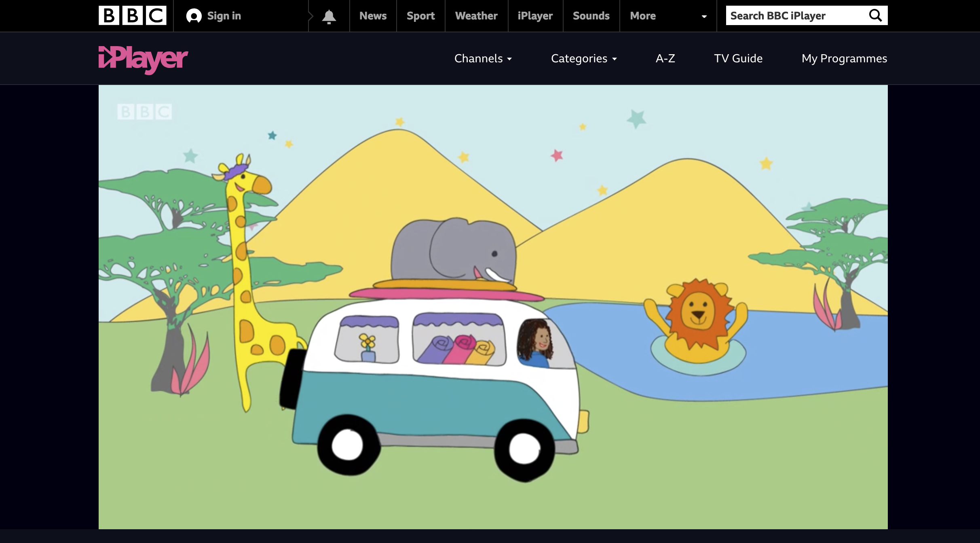Click the Sign in link text

[224, 16]
